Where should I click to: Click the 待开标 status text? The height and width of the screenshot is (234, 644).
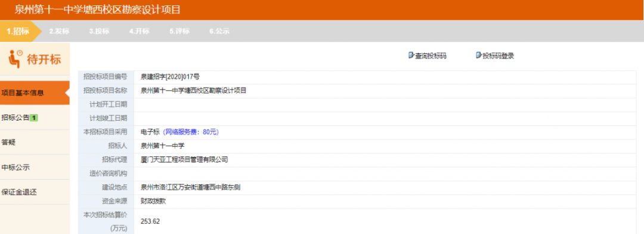coord(44,59)
